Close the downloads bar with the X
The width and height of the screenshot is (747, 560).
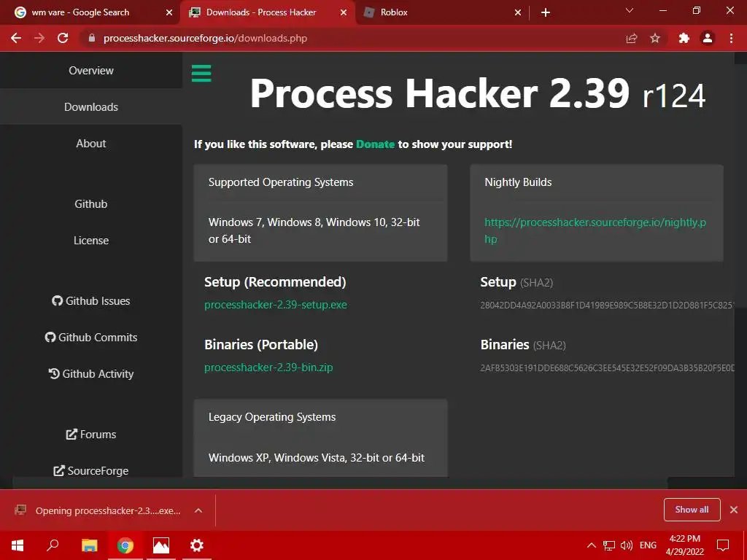[734, 510]
